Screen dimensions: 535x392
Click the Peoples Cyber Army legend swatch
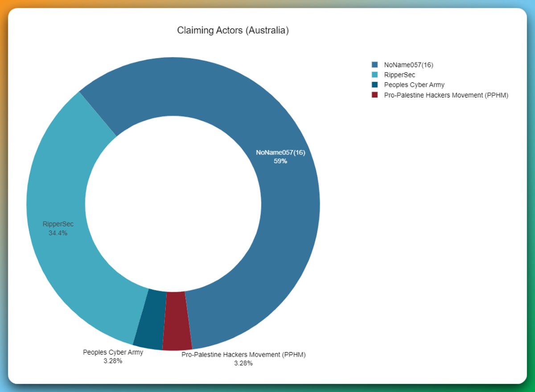pyautogui.click(x=374, y=85)
